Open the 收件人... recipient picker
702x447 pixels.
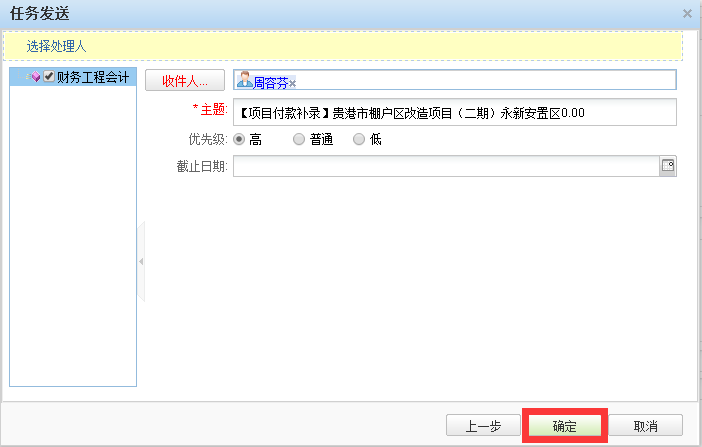point(185,81)
